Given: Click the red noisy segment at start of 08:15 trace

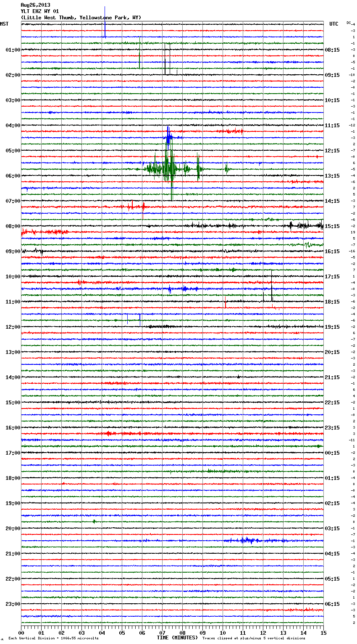Looking at the screenshot, I should (44, 232).
